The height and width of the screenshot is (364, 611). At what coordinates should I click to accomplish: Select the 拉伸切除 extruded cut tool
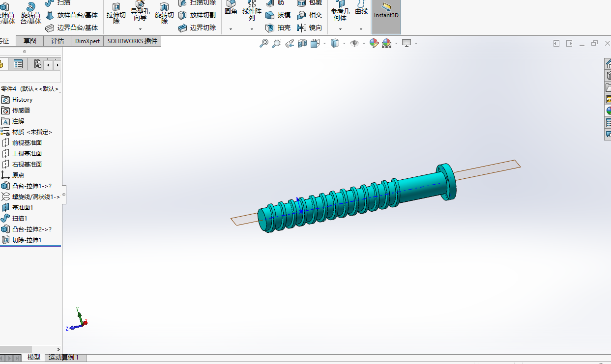point(116,13)
